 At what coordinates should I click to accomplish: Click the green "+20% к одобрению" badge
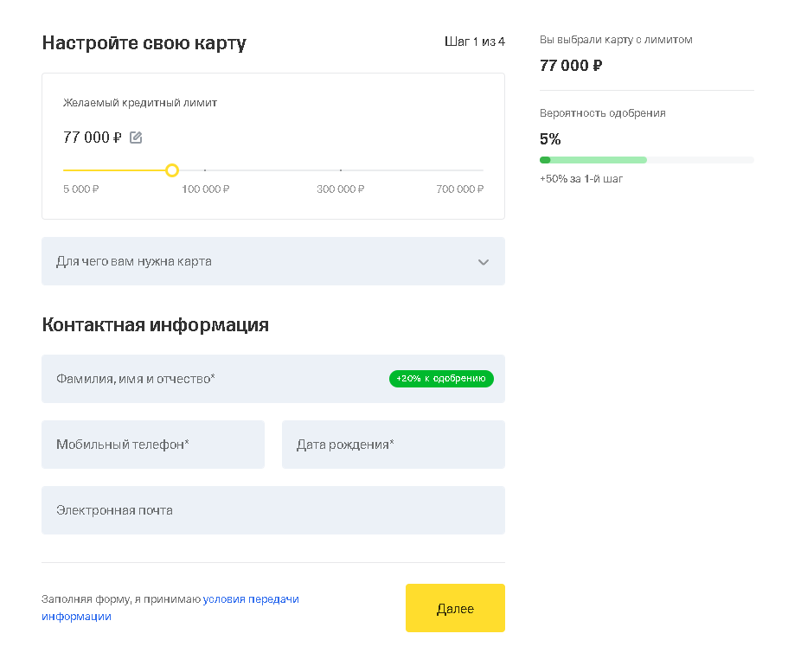[441, 379]
